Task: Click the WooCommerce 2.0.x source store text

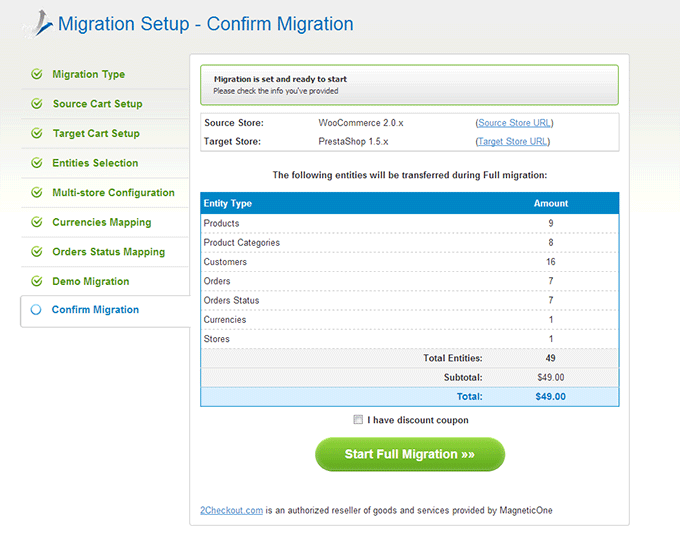Action: point(361,123)
